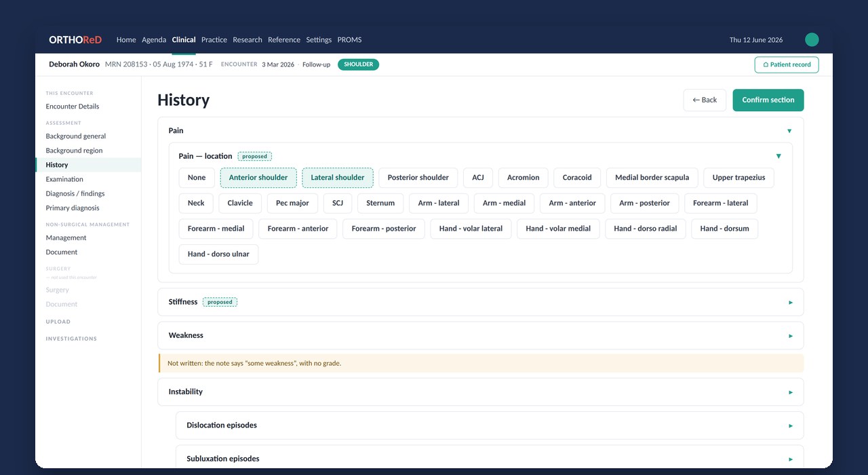This screenshot has width=868, height=475.
Task: Select Medial border scapula chip
Action: pos(652,178)
